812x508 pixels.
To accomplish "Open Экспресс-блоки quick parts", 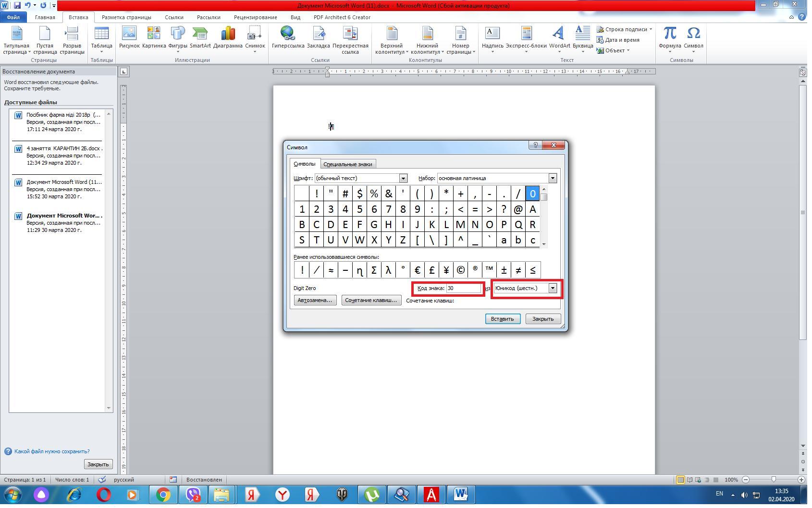I will coord(526,40).
